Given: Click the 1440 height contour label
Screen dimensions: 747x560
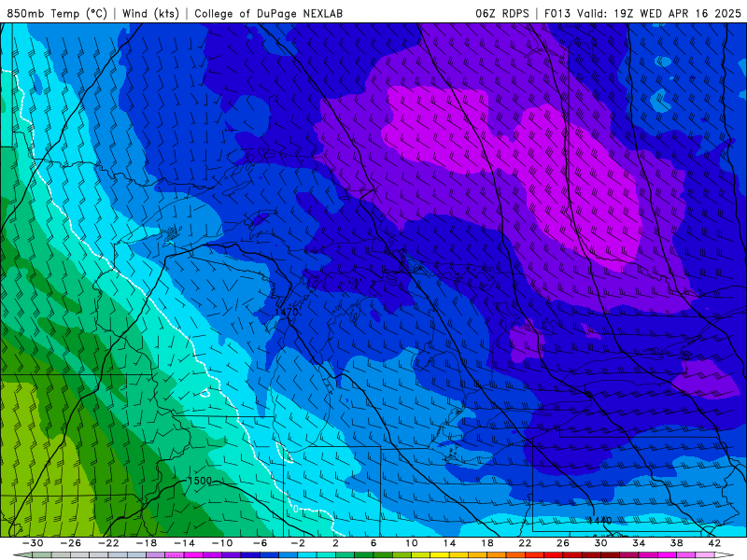Looking at the screenshot, I should pos(599,521).
